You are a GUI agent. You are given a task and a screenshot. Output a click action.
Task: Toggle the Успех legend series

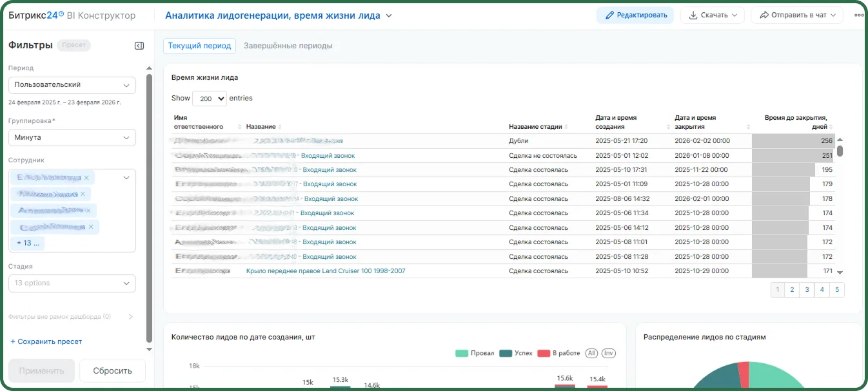tap(516, 353)
